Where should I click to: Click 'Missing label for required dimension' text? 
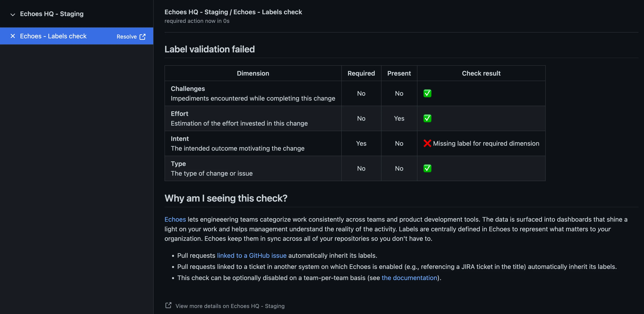coord(486,143)
